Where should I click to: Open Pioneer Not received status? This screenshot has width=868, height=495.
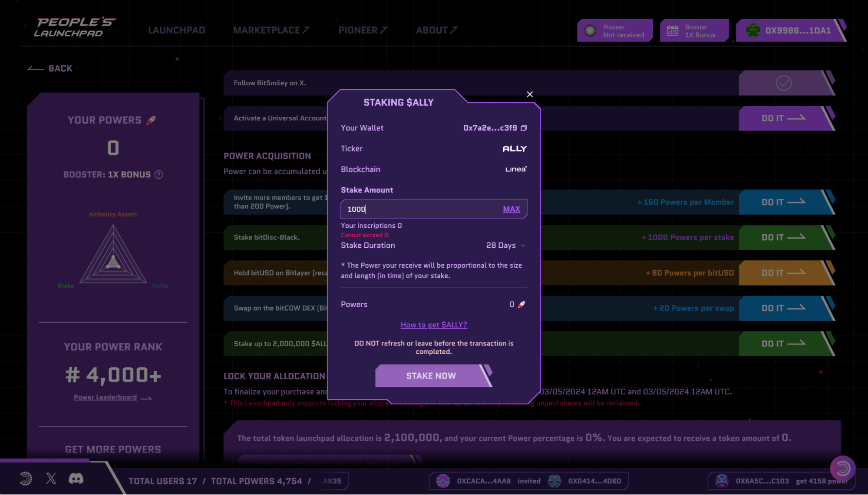pyautogui.click(x=615, y=30)
